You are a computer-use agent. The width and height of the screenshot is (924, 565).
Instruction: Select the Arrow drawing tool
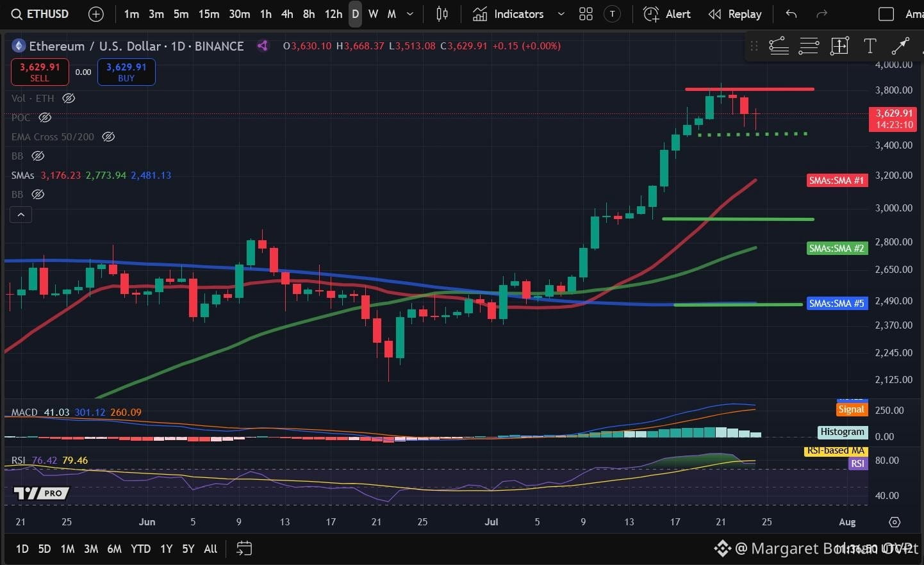(x=900, y=45)
